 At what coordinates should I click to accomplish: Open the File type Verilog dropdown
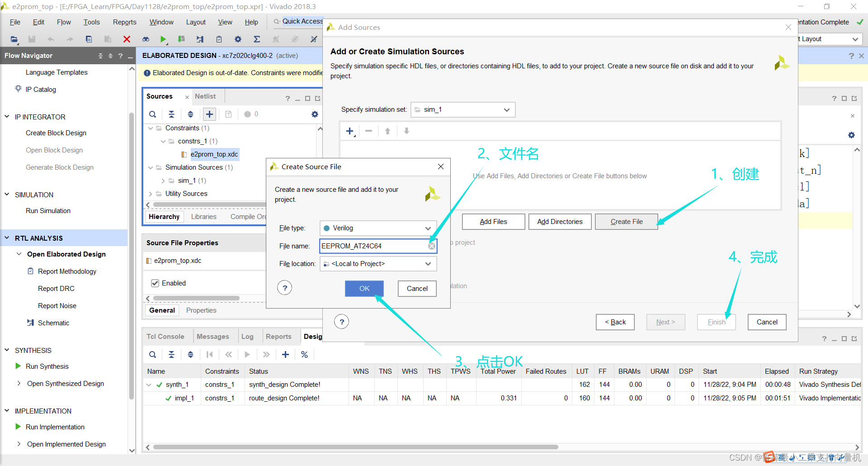tap(378, 228)
